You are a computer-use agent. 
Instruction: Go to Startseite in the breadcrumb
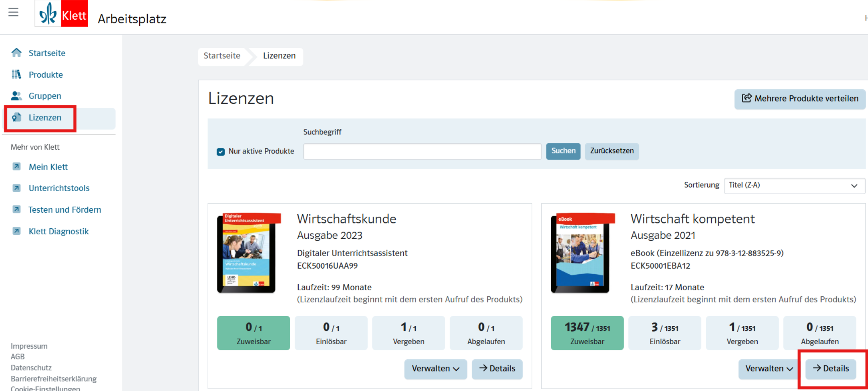(x=222, y=56)
